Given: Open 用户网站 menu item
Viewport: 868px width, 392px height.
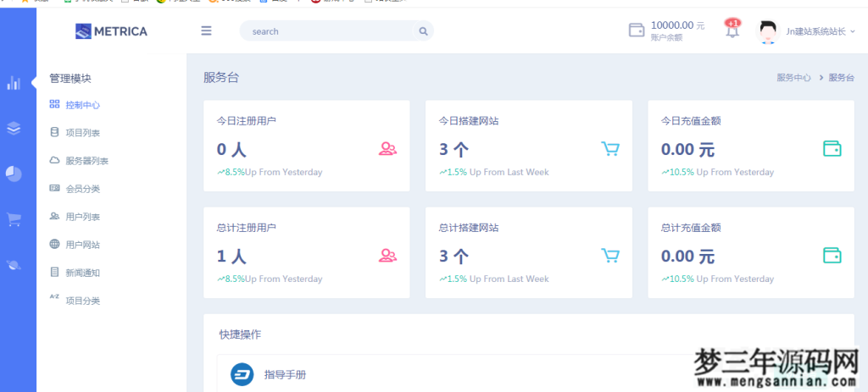Looking at the screenshot, I should click(82, 245).
